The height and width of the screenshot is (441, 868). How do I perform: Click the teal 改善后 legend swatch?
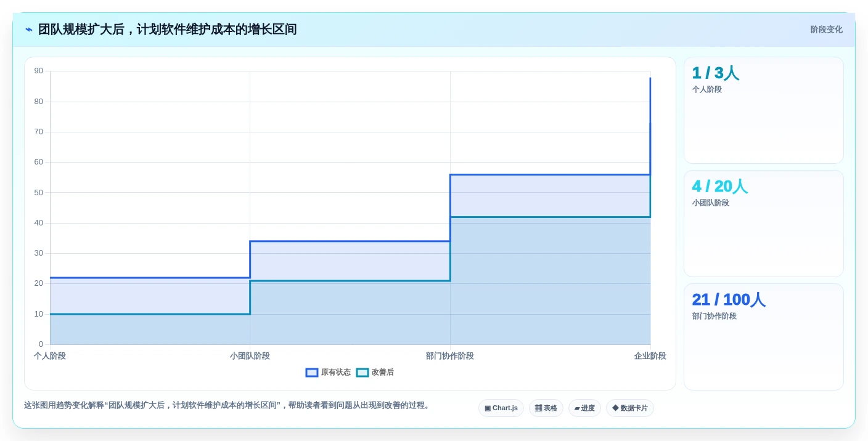point(362,373)
